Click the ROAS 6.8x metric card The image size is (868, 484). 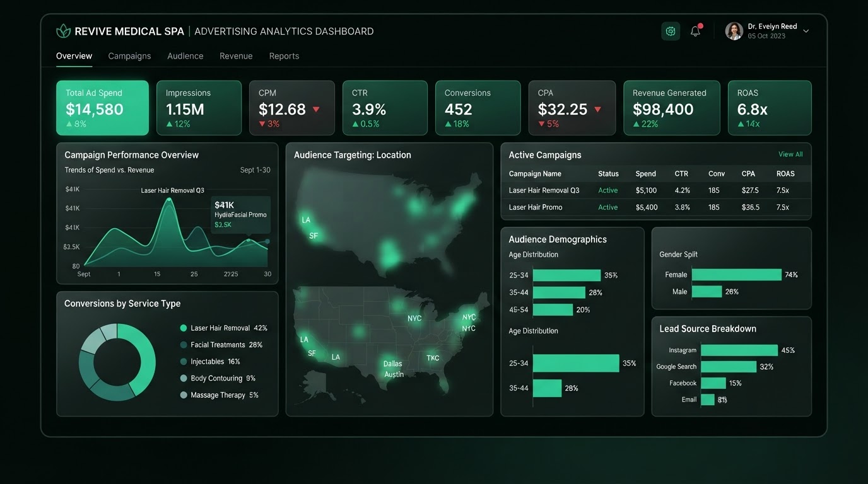[770, 108]
